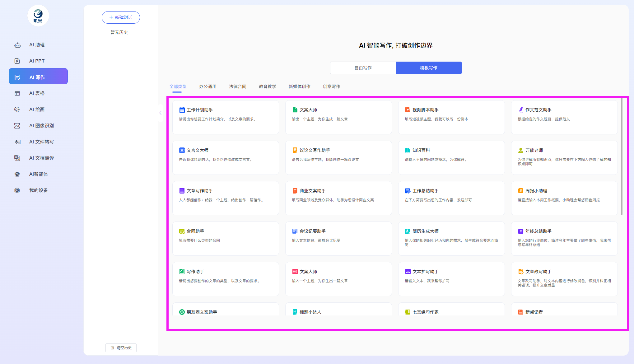The height and width of the screenshot is (364, 634).
Task: Open AI 图像识别 OCR icon
Action: click(17, 126)
